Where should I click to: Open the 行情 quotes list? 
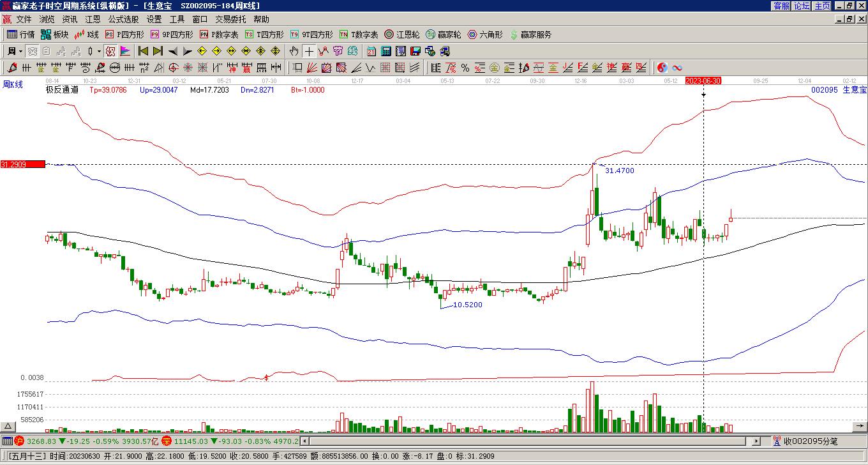point(20,34)
